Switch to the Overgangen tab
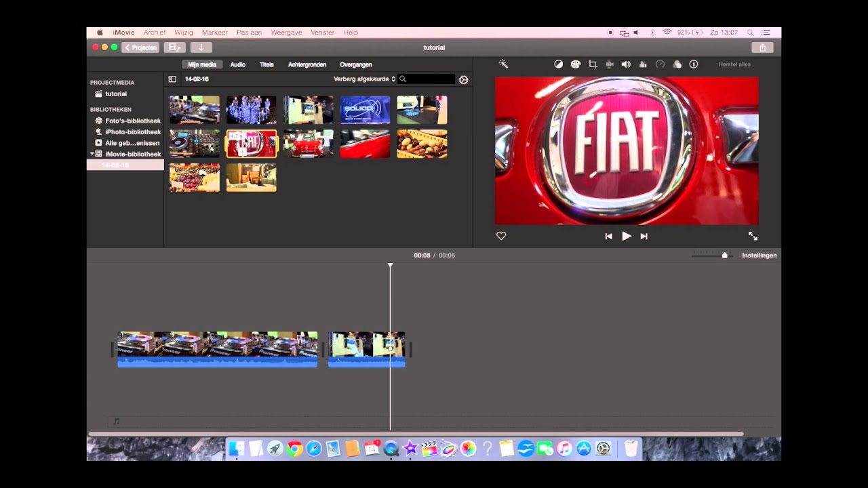The width and height of the screenshot is (868, 488). coord(356,64)
